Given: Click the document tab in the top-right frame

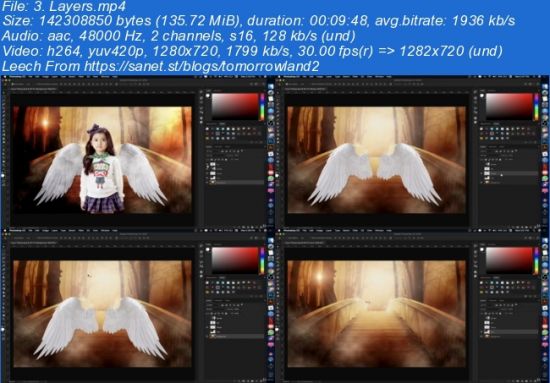Looking at the screenshot, I should pos(305,89).
